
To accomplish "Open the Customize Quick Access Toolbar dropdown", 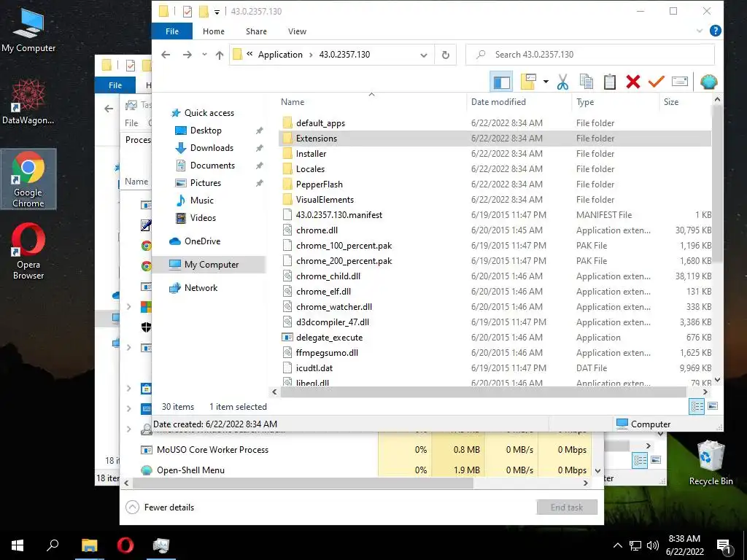I will click(x=217, y=12).
